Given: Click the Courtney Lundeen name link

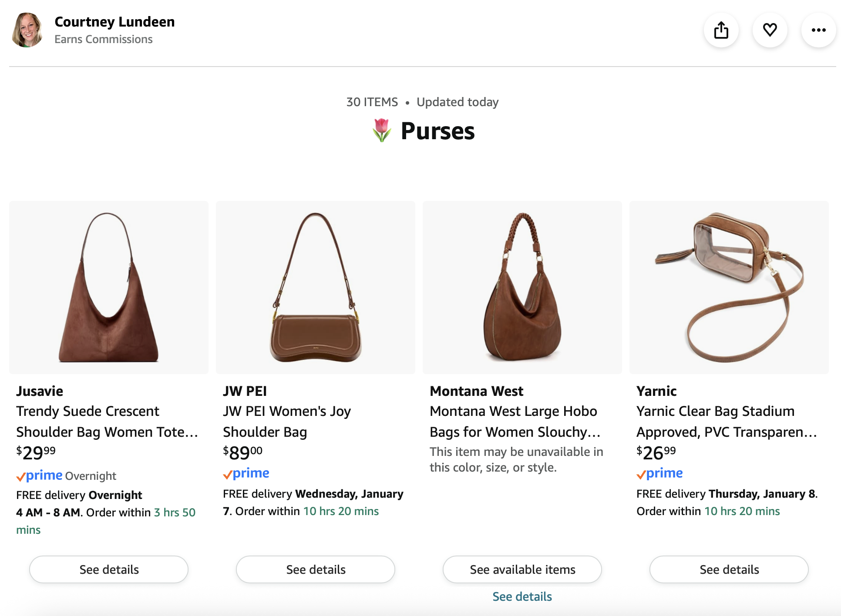Looking at the screenshot, I should click(114, 22).
